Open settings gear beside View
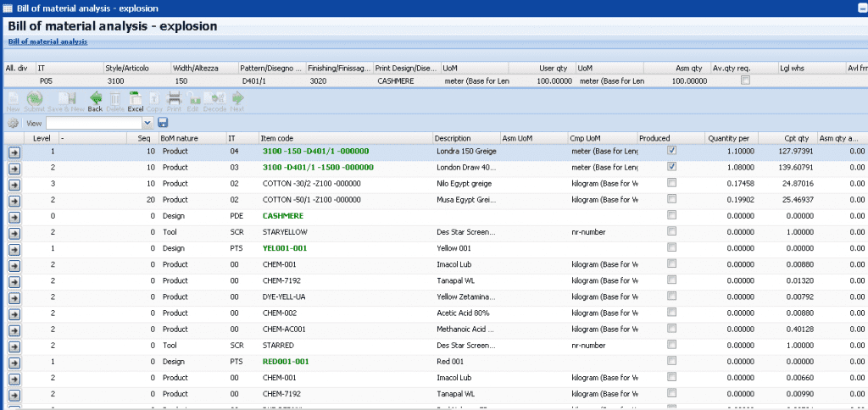Image resolution: width=868 pixels, height=410 pixels. pyautogui.click(x=14, y=123)
